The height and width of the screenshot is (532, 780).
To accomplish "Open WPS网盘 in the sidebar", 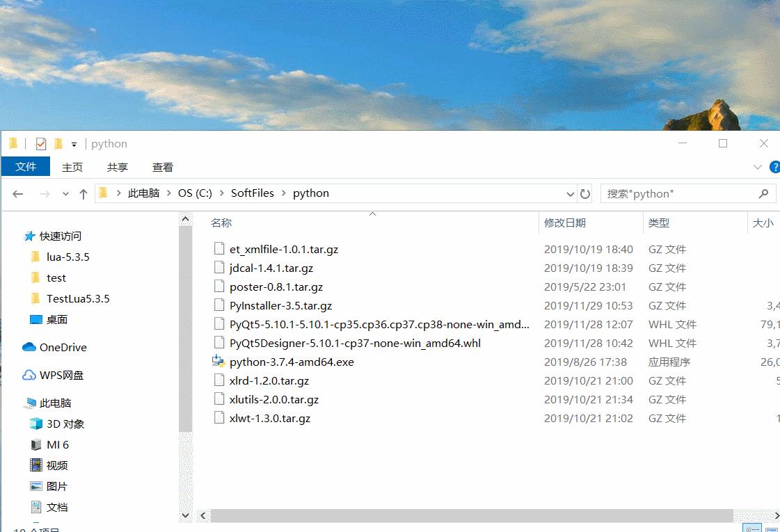I will pyautogui.click(x=61, y=375).
